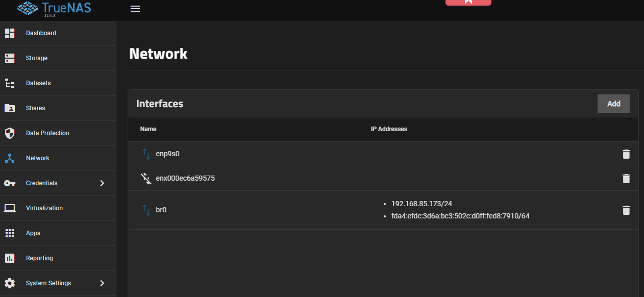
Task: Select the enp9s0 interface name
Action: click(x=167, y=154)
